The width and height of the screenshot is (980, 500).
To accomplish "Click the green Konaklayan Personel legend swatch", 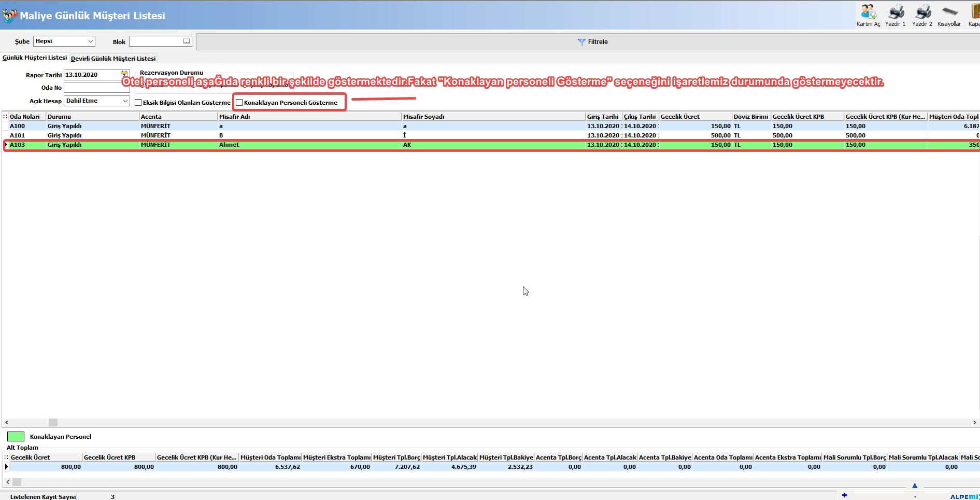I will (x=16, y=437).
